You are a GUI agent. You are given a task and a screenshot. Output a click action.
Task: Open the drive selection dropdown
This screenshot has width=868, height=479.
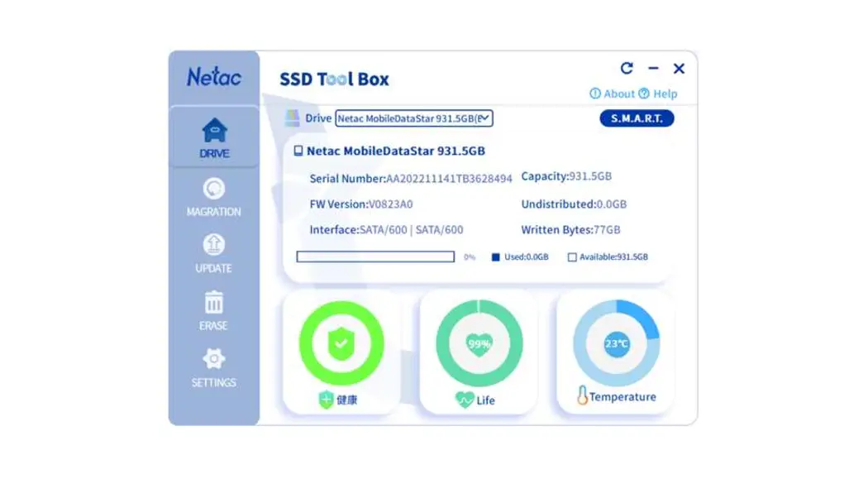[485, 118]
